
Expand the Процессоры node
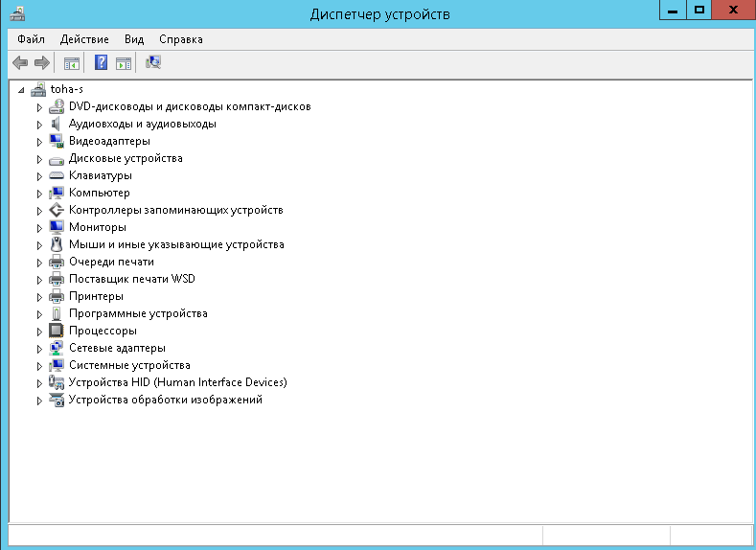40,332
